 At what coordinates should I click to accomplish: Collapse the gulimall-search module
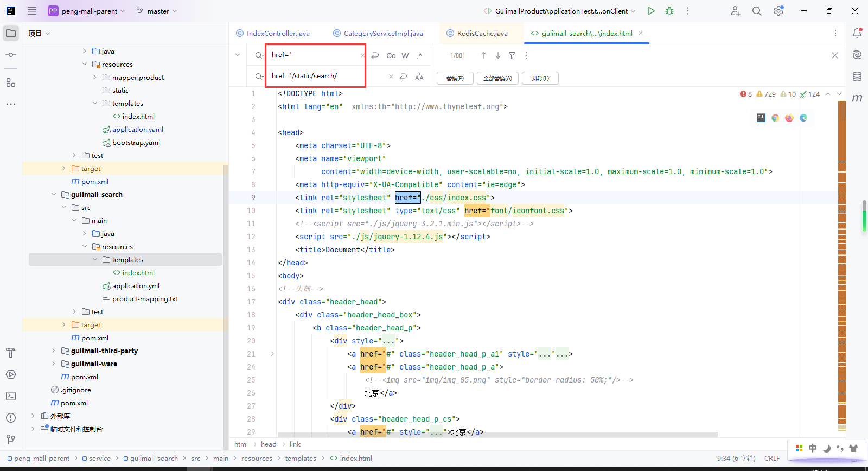53,195
